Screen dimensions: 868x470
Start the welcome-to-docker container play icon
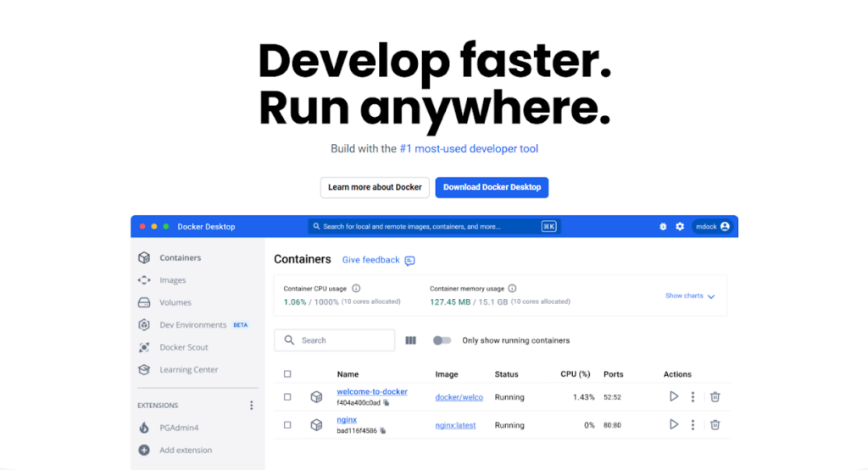tap(674, 396)
